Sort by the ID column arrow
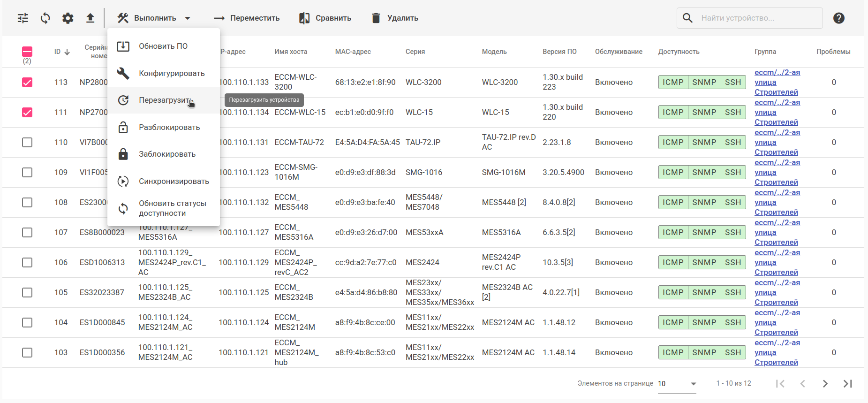Screen dimensions: 868x403 (67, 52)
